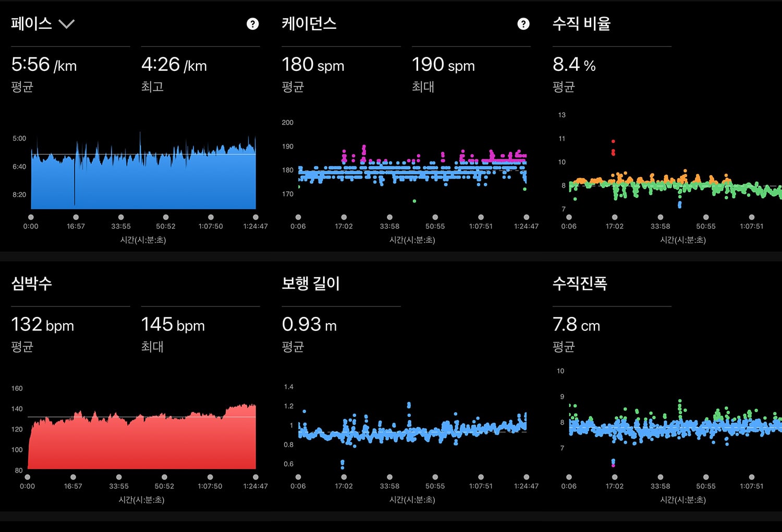Click the 190 spm maximum cadence value
Viewport: 782px width, 532px height.
(444, 65)
